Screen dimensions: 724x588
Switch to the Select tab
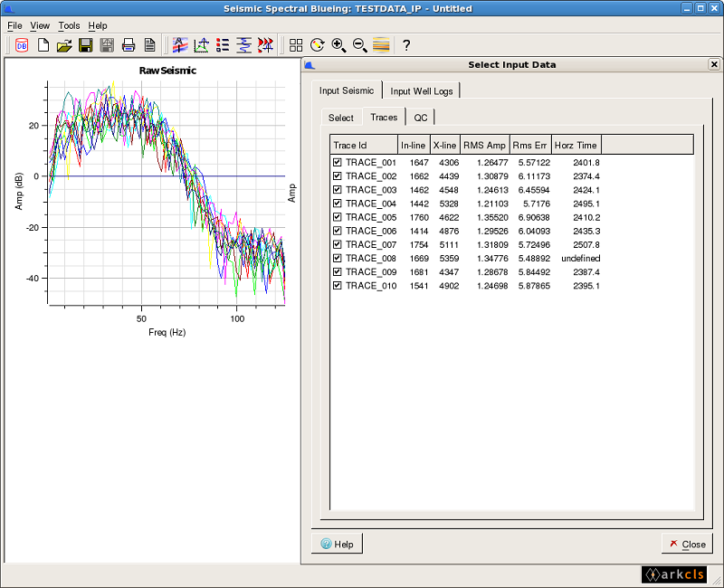340,117
